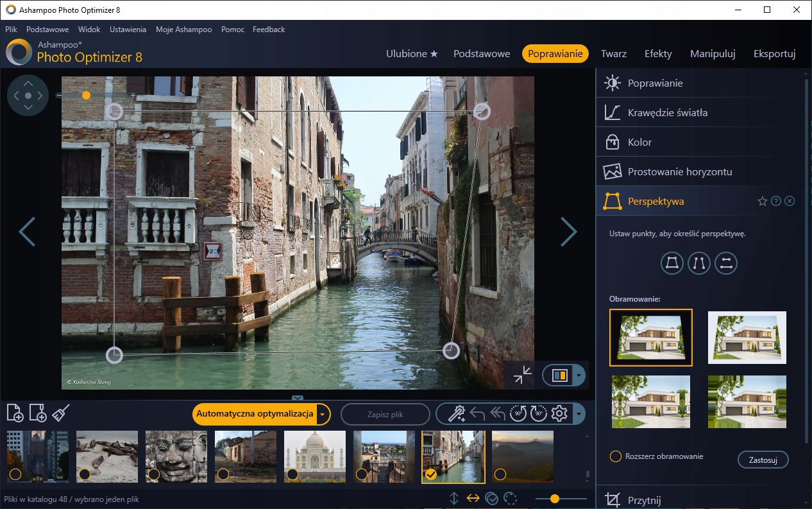Viewport: 812px width, 509px height.
Task: Open the Ustawienia menu
Action: click(128, 30)
